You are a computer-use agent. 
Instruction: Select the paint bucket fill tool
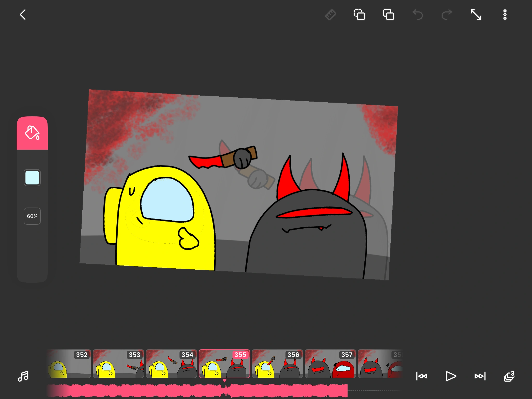point(32,132)
